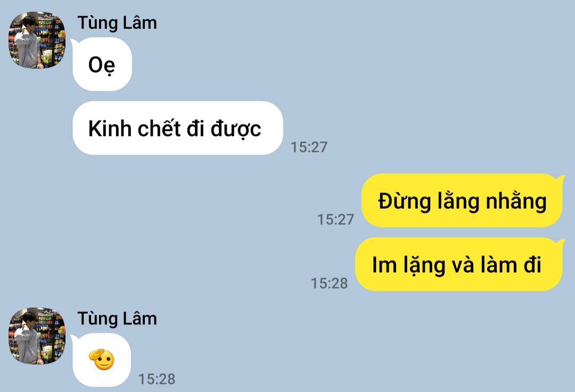The height and width of the screenshot is (392, 575).
Task: Click the word 'Đừng' in the yellow bubble
Action: click(x=404, y=202)
